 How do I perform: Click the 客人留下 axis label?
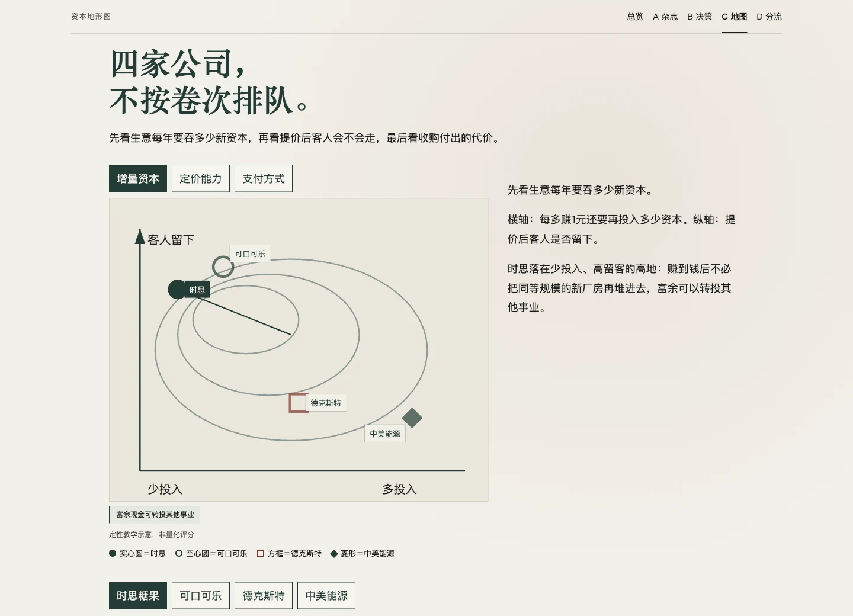pyautogui.click(x=171, y=240)
